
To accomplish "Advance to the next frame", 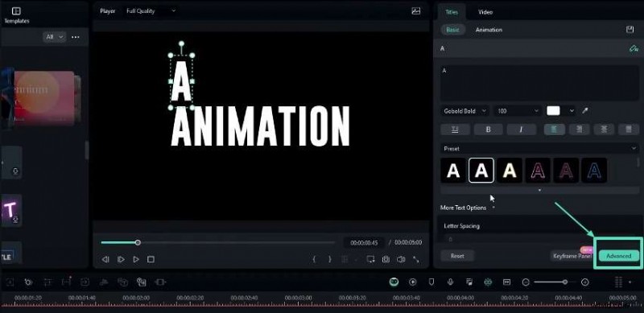I will coord(121,259).
